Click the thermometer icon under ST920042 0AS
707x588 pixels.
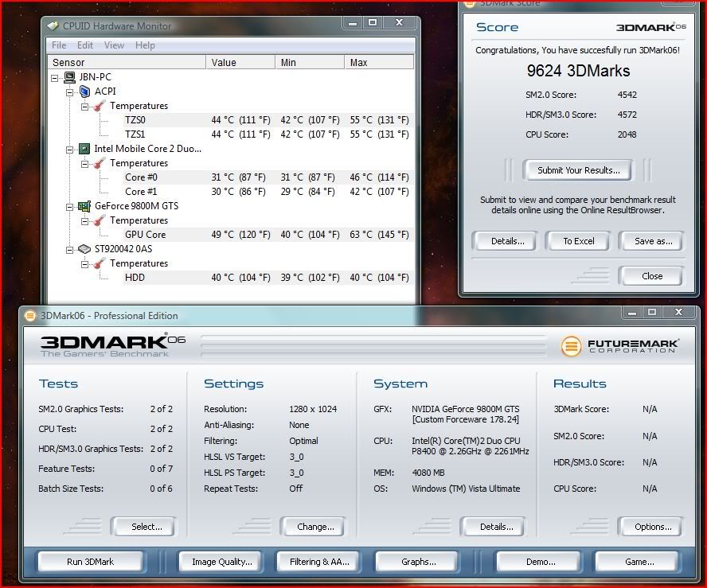100,263
